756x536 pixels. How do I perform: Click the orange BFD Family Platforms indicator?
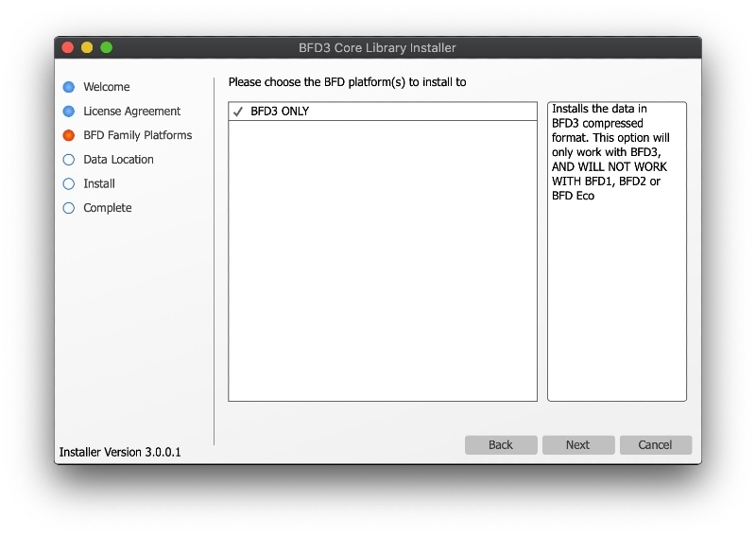[x=69, y=135]
